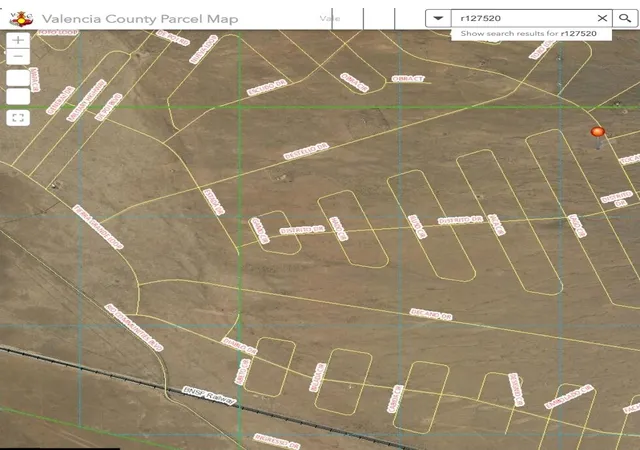Click the Valencia County crest logo

tap(21, 18)
